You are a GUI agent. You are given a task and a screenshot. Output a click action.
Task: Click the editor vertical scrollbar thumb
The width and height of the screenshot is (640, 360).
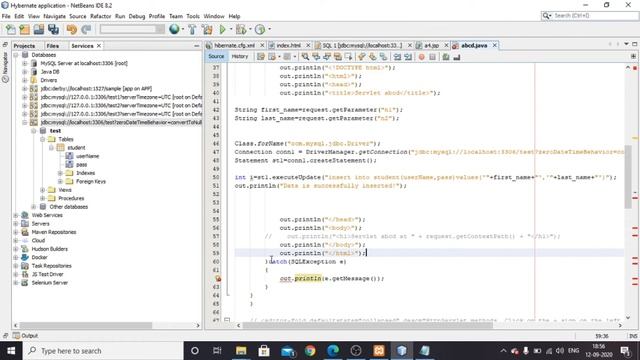coord(628,177)
